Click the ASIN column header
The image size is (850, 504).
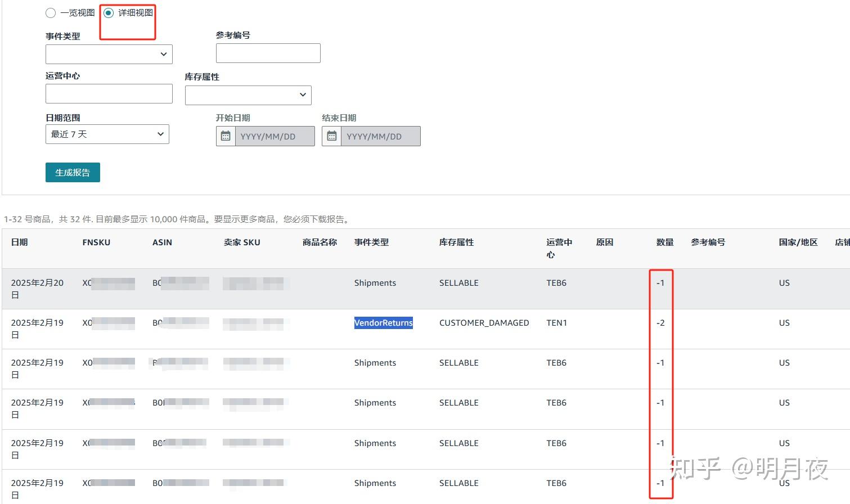tap(161, 242)
